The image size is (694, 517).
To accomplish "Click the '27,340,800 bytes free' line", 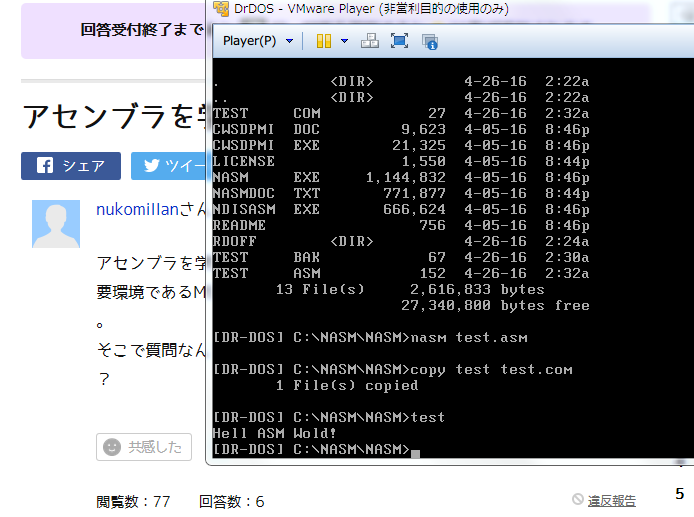I will pos(495,305).
